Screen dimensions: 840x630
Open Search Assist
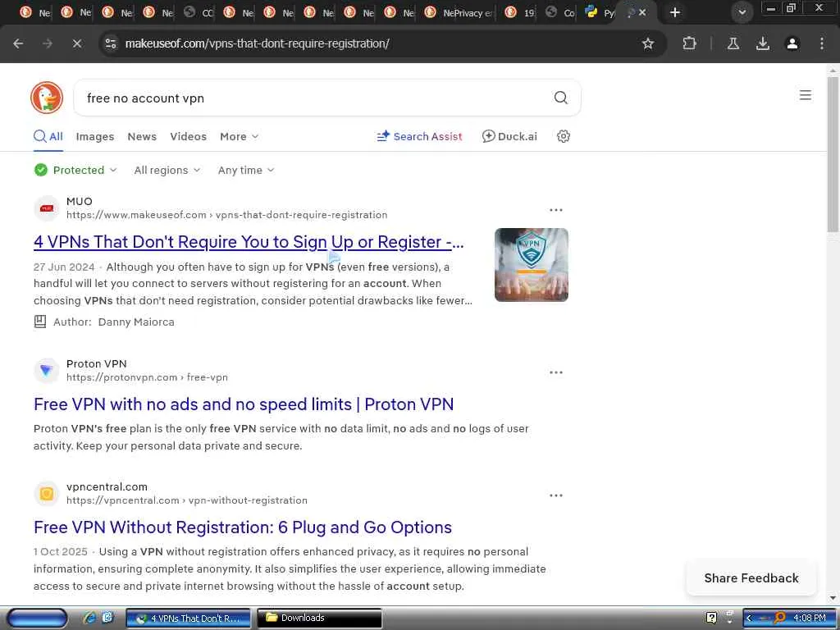tap(419, 137)
